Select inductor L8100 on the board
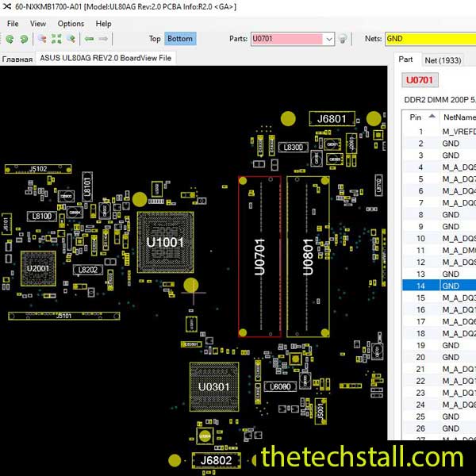Image resolution: width=476 pixels, height=476 pixels. (42, 217)
